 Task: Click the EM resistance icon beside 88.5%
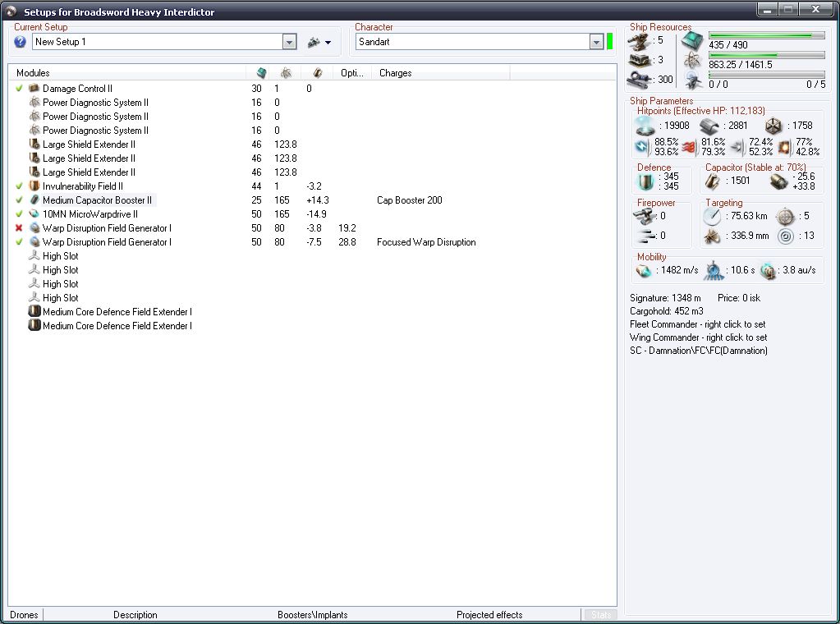coord(642,147)
